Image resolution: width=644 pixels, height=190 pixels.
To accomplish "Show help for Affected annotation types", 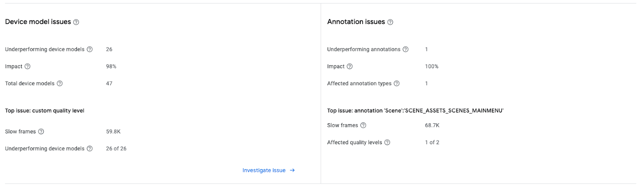I will 396,84.
